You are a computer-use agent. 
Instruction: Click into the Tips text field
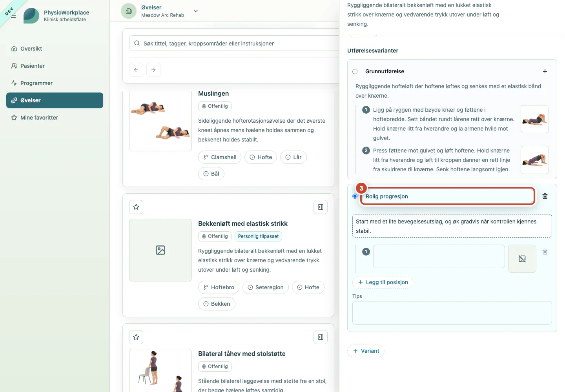coord(452,313)
